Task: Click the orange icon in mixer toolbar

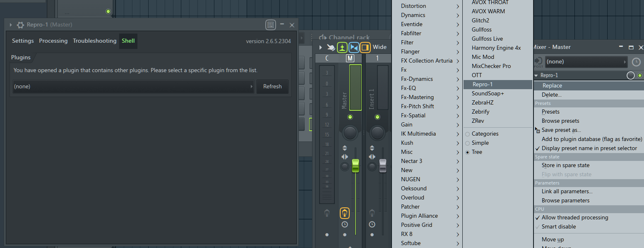Action: tap(365, 47)
